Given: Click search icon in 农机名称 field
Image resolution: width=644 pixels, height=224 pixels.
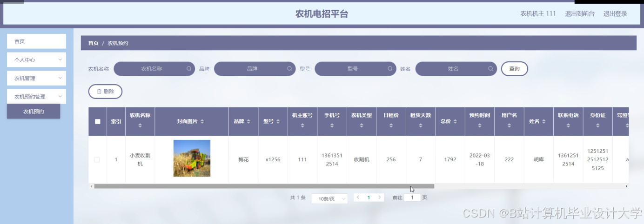Looking at the screenshot, I should tap(189, 68).
